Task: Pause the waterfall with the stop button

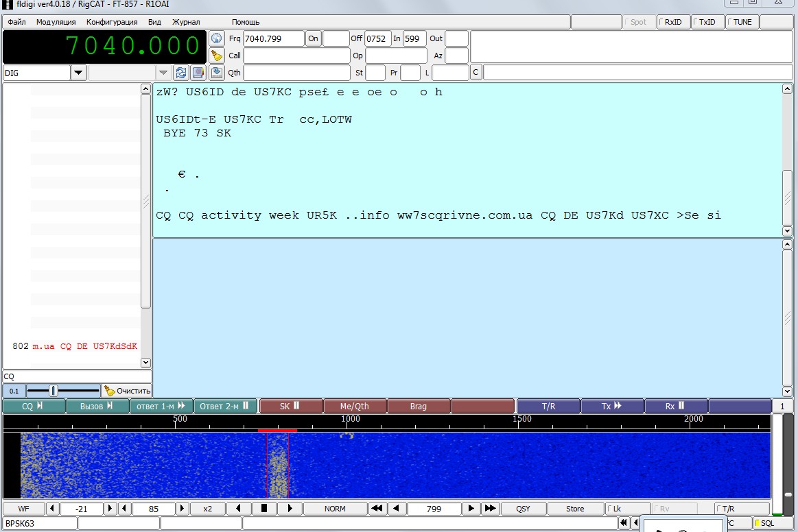Action: tap(264, 509)
